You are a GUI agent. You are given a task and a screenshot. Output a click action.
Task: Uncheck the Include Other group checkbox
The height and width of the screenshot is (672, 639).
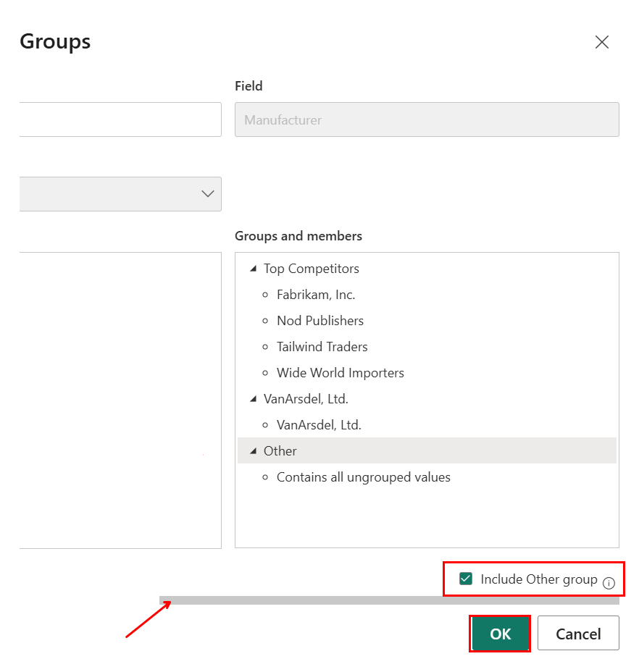pyautogui.click(x=466, y=579)
